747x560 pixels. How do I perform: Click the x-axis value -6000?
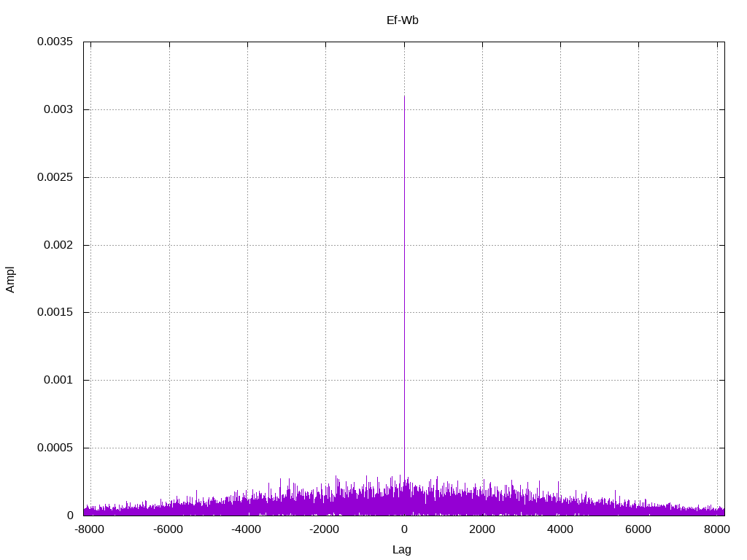(x=169, y=529)
